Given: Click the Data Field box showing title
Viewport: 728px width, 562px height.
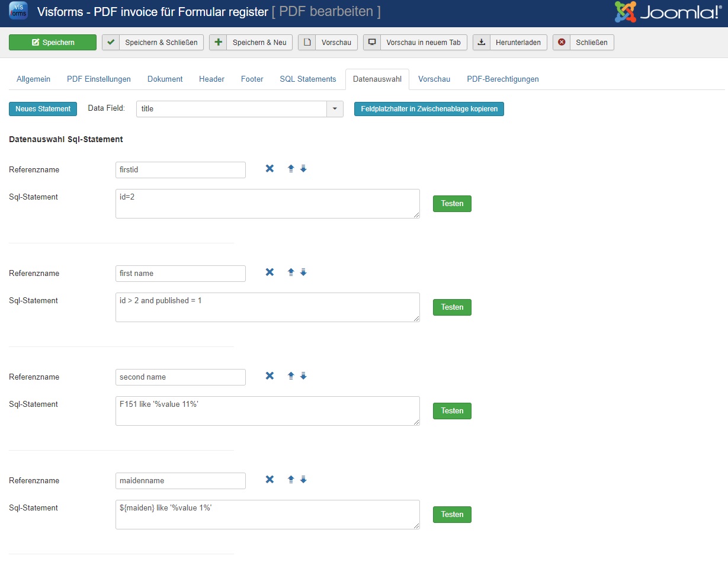Looking at the screenshot, I should coord(232,109).
